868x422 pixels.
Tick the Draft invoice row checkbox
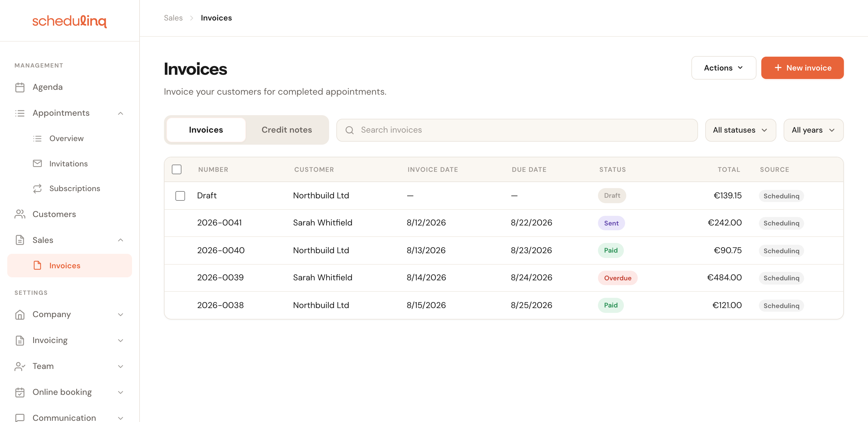click(180, 196)
